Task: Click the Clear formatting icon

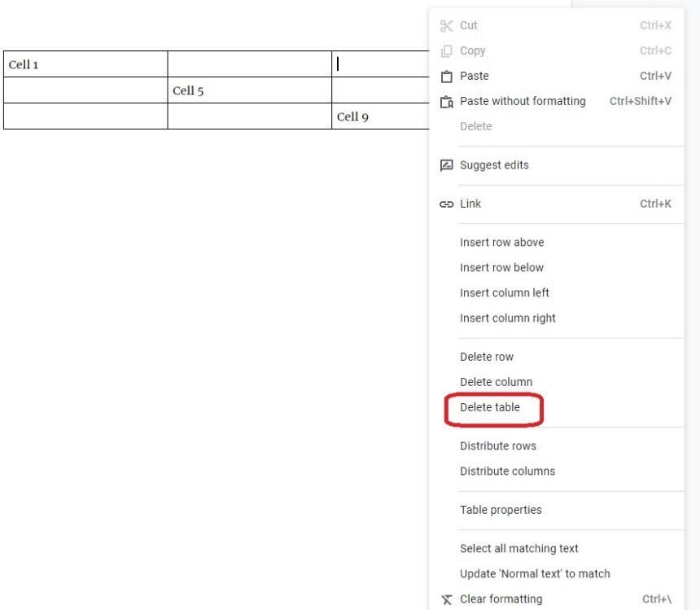Action: pos(446,599)
